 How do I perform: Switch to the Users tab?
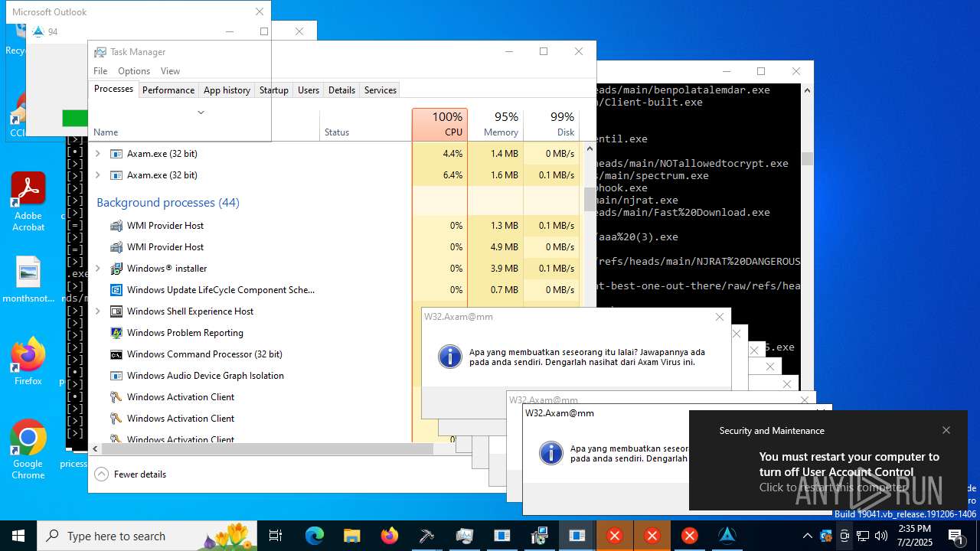309,90
